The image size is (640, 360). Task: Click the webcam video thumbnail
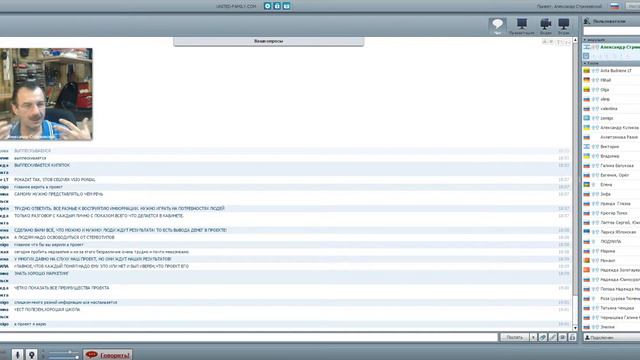pyautogui.click(x=46, y=94)
